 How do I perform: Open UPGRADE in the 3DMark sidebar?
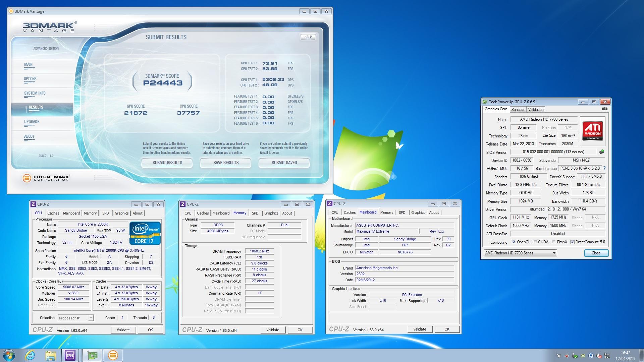(32, 122)
